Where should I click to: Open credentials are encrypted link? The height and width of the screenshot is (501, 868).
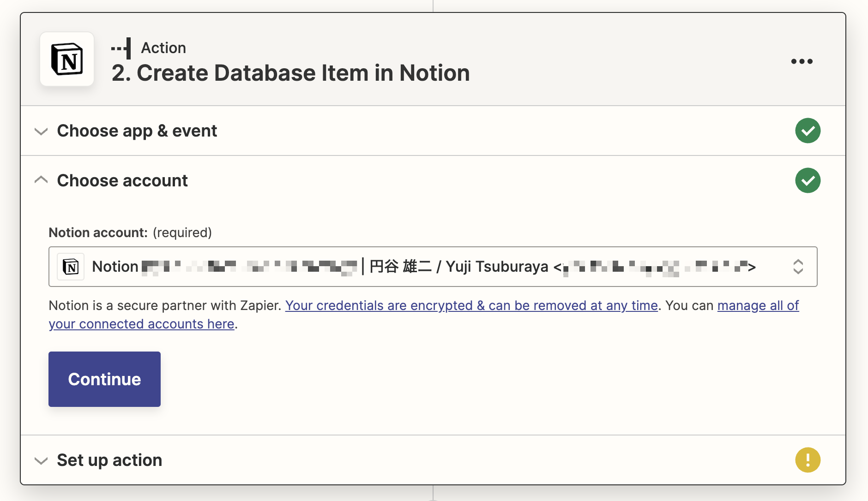tap(471, 305)
